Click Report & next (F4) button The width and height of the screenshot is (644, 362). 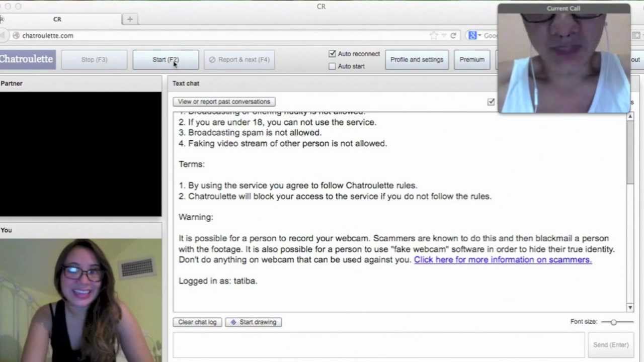[x=239, y=59]
